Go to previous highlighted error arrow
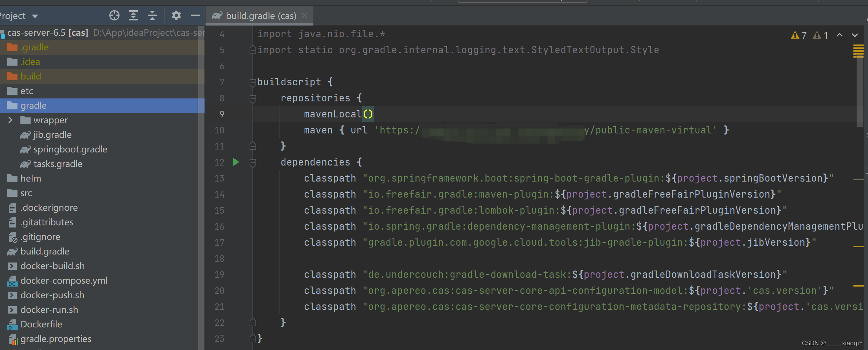Viewport: 868px width, 350px height. coord(840,35)
